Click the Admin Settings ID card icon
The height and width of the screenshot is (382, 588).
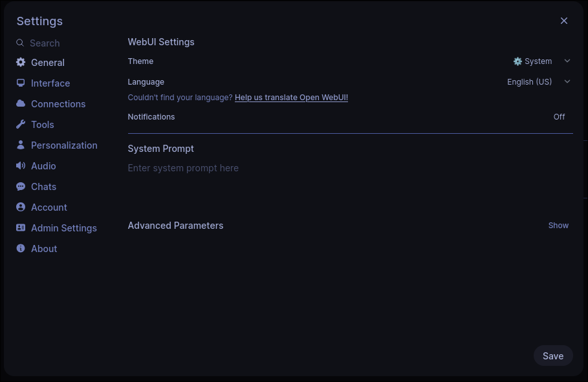pos(21,228)
